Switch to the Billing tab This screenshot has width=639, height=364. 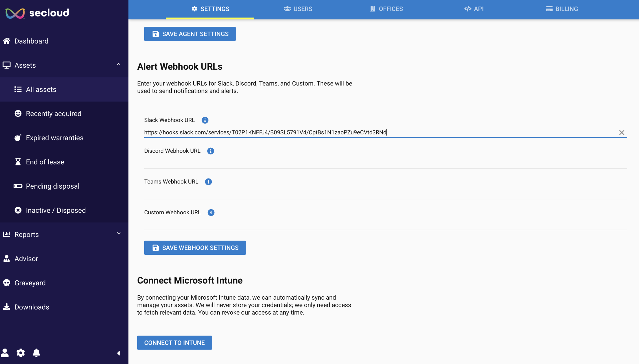(562, 9)
